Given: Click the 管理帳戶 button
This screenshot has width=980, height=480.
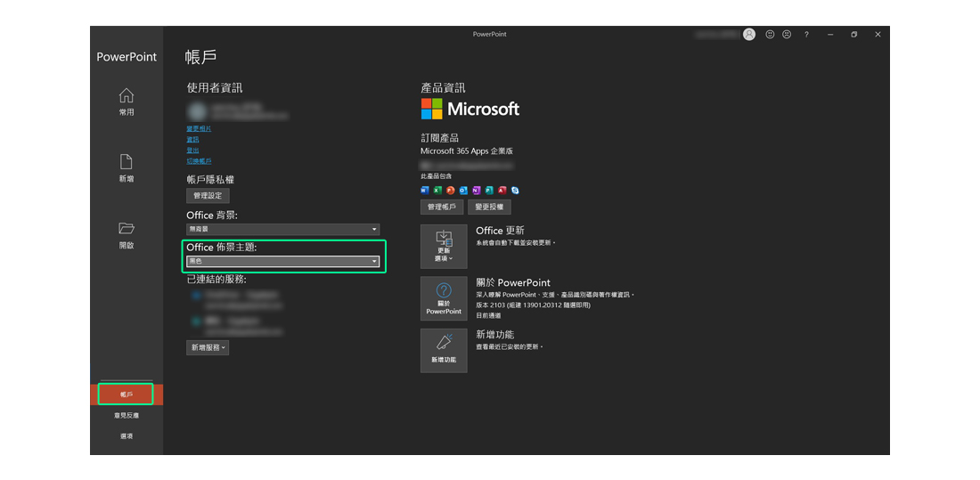Looking at the screenshot, I should pos(441,207).
